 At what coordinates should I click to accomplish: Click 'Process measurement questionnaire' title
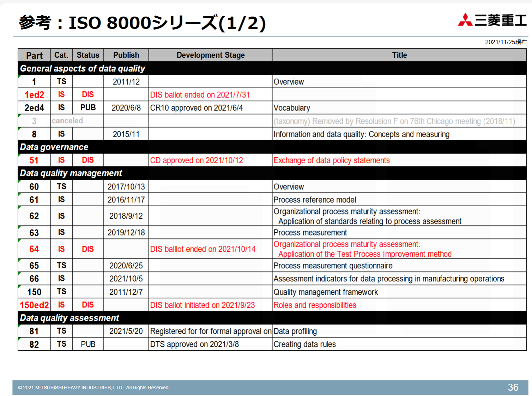(333, 266)
